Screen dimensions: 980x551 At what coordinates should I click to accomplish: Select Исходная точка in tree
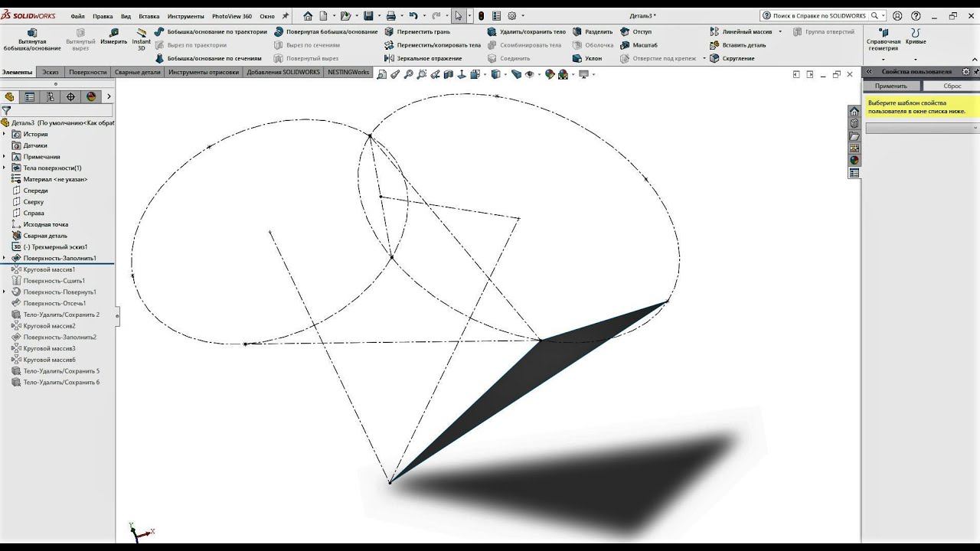coord(40,224)
